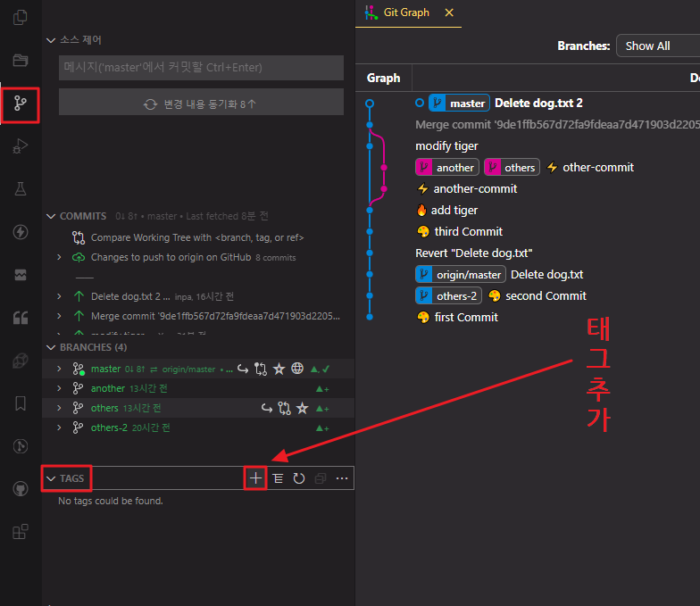Open the Source Control view icon
The height and width of the screenshot is (606, 700).
coord(20,104)
